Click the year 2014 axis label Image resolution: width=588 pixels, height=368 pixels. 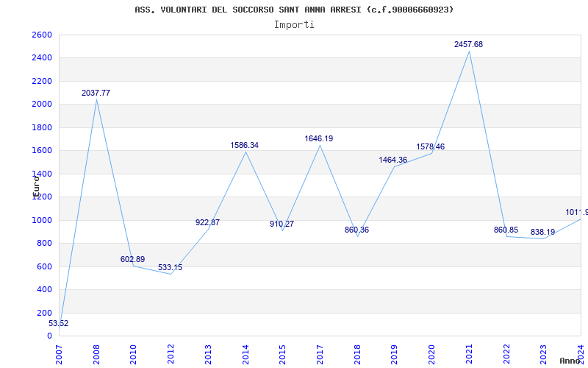[245, 354]
